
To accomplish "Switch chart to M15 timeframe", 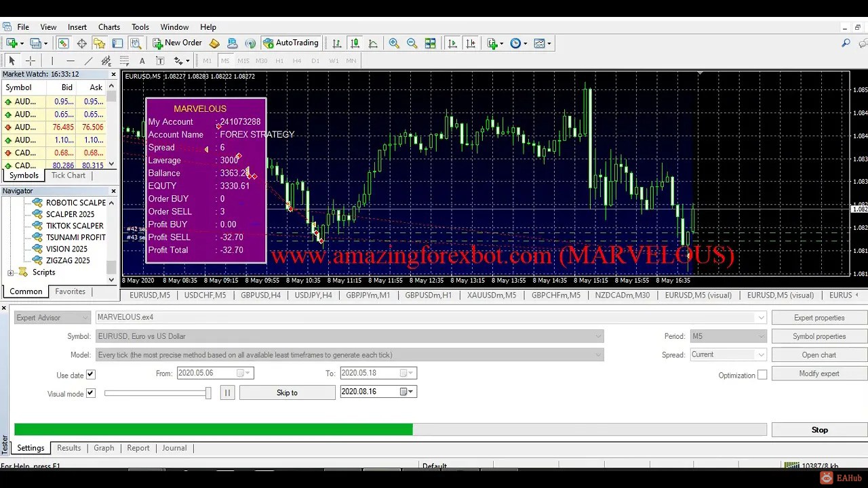I will (x=243, y=61).
